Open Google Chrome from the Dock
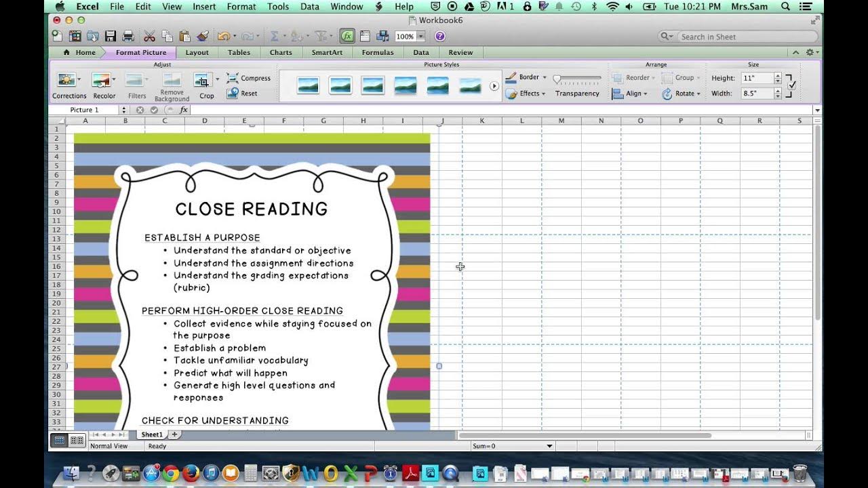This screenshot has width=868, height=488. point(170,472)
